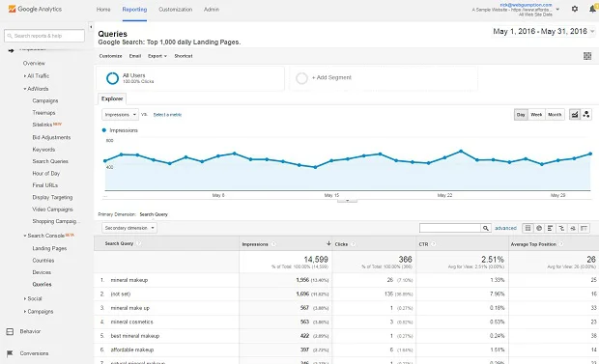Click the Select a metric link

tap(167, 115)
